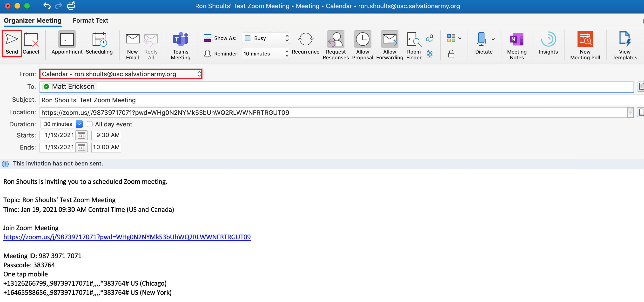This screenshot has width=644, height=302.
Task: Toggle Allow Proposal option
Action: click(362, 40)
